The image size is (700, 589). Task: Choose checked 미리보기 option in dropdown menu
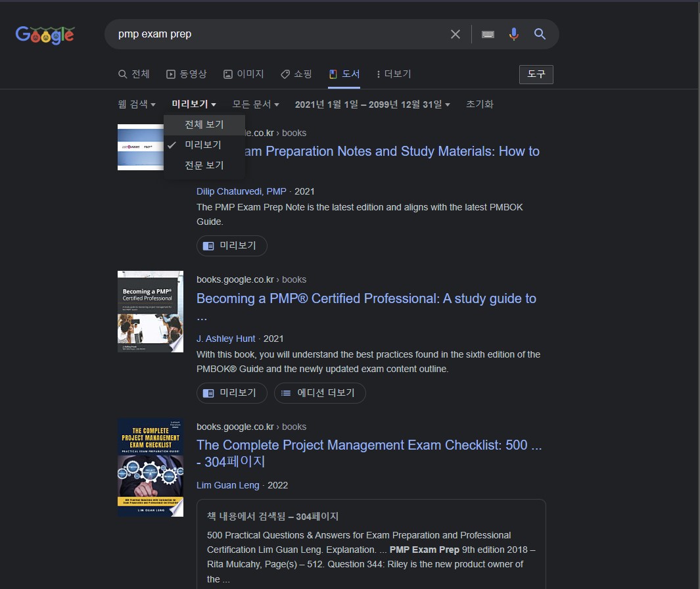204,145
